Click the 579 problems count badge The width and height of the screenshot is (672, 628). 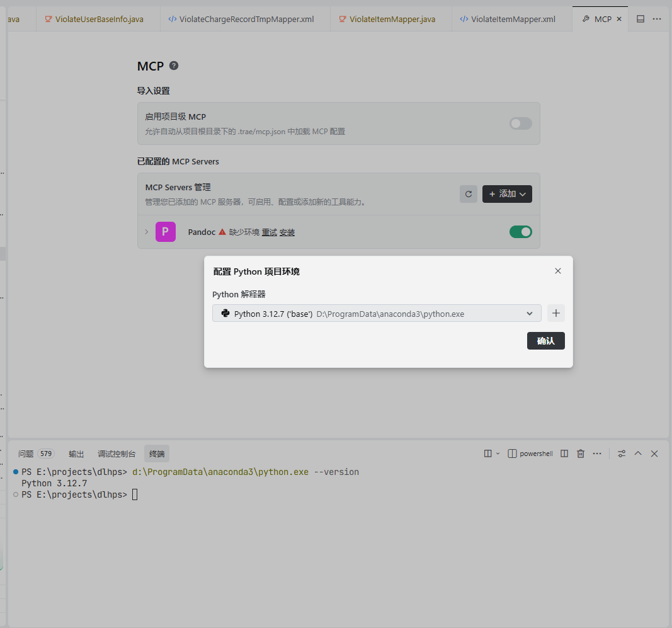(46, 454)
